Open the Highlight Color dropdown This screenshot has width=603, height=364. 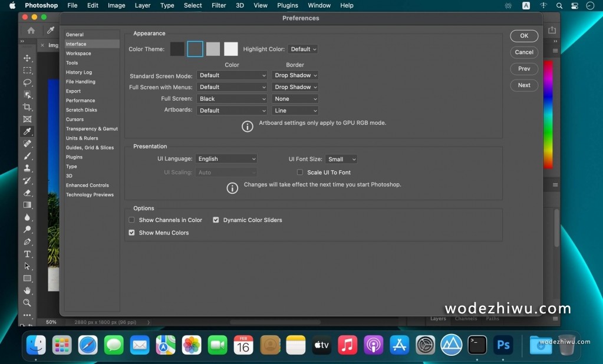(303, 49)
